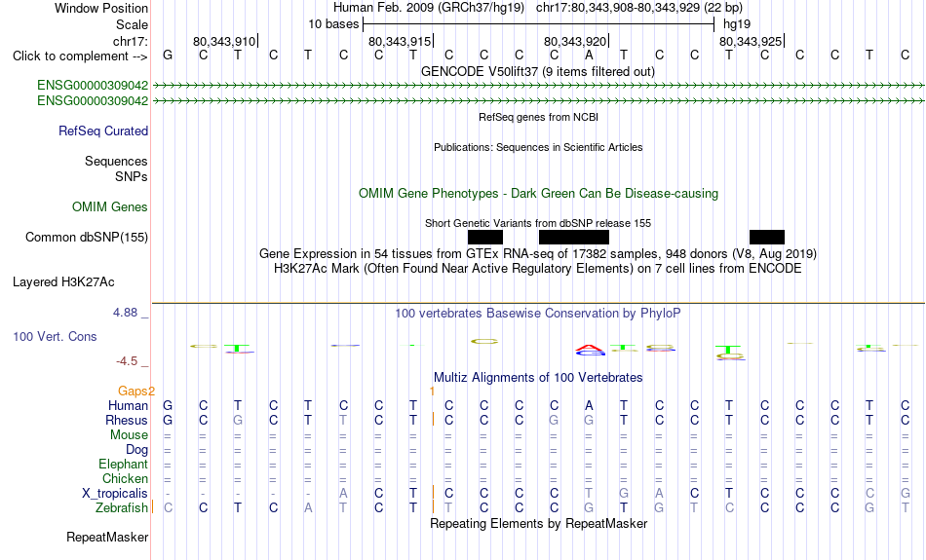Click '100 vertebrates Basewise Conservation by PhyloP' title
This screenshot has width=926, height=560.
pos(537,314)
